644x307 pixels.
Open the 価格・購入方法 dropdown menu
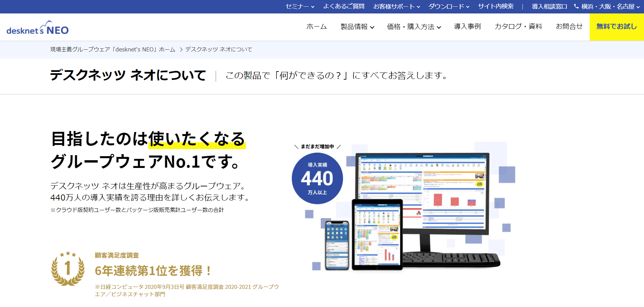point(414,27)
